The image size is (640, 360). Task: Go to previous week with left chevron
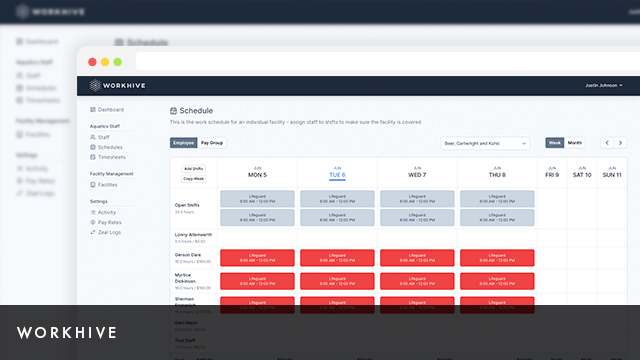607,143
